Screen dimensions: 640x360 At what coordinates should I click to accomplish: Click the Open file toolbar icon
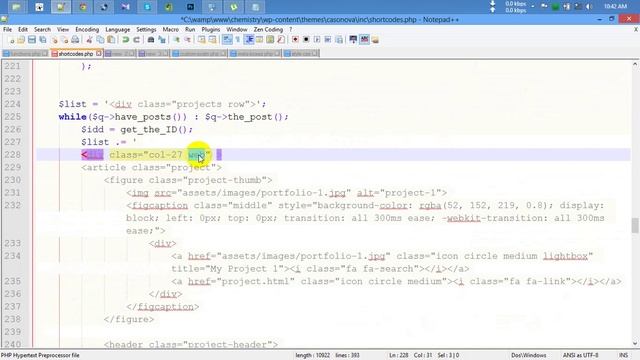click(21, 40)
